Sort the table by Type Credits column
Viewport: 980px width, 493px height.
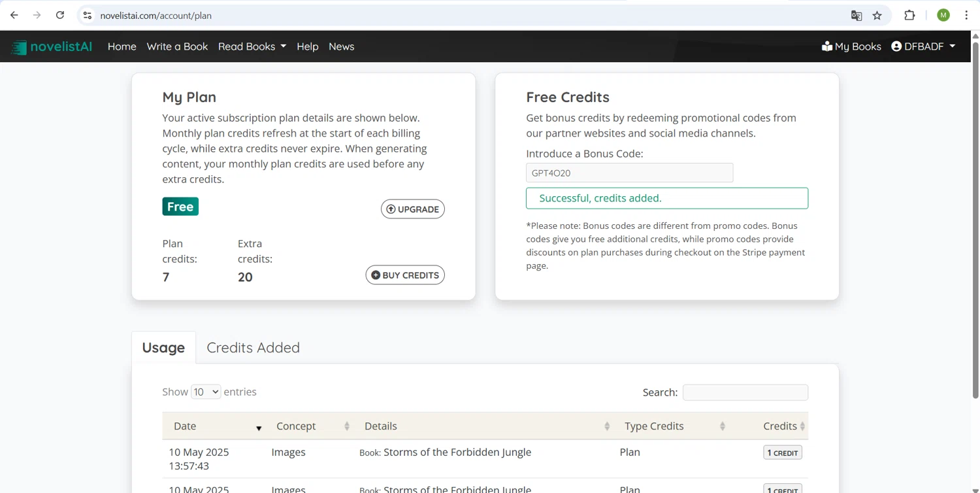coord(672,426)
